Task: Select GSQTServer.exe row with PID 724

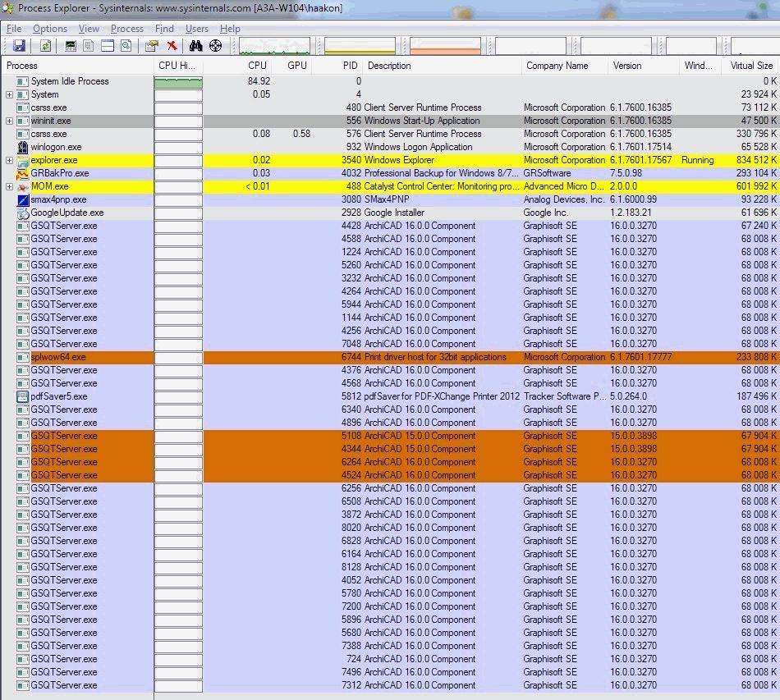Action: [x=390, y=659]
